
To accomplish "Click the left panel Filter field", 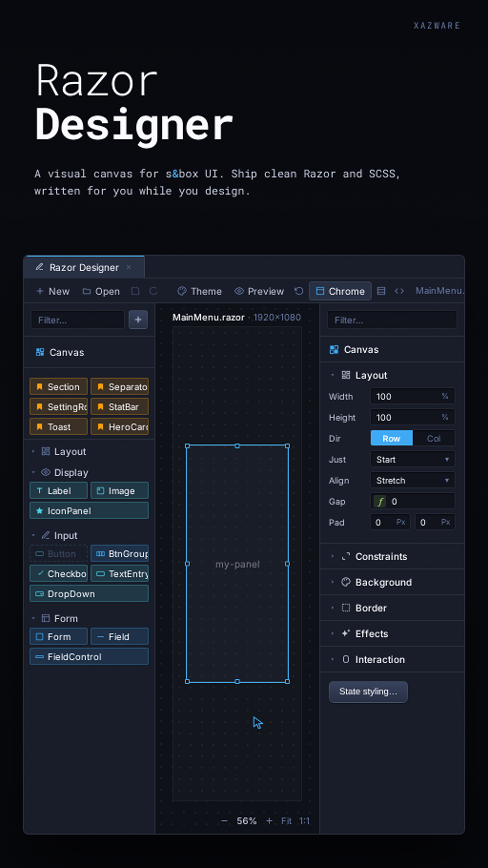I will 77,320.
